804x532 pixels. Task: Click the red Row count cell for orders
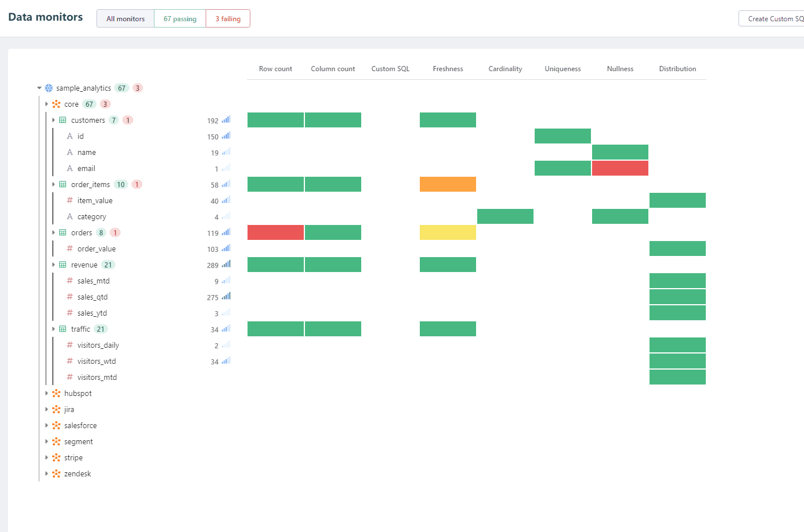276,232
